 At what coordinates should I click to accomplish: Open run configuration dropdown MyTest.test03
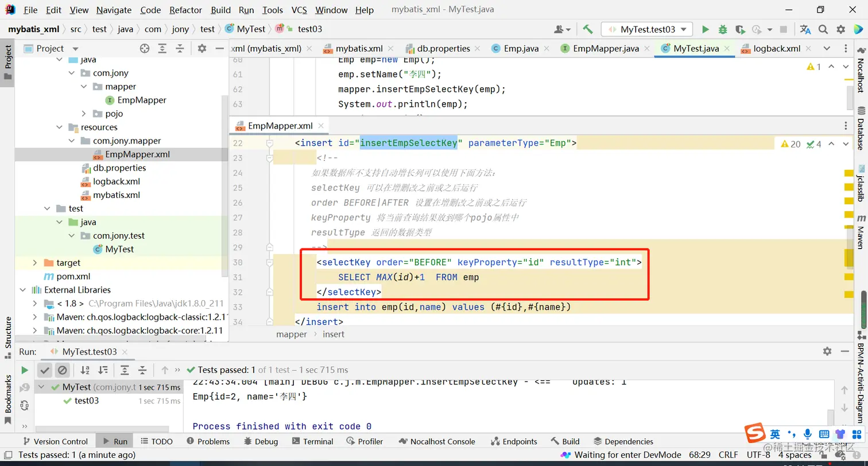click(648, 29)
